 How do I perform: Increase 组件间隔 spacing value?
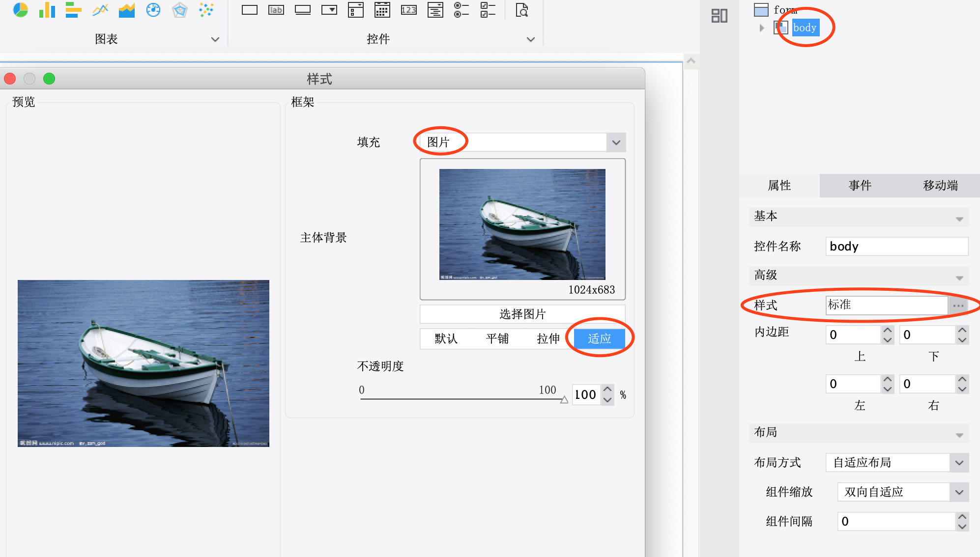pos(962,516)
